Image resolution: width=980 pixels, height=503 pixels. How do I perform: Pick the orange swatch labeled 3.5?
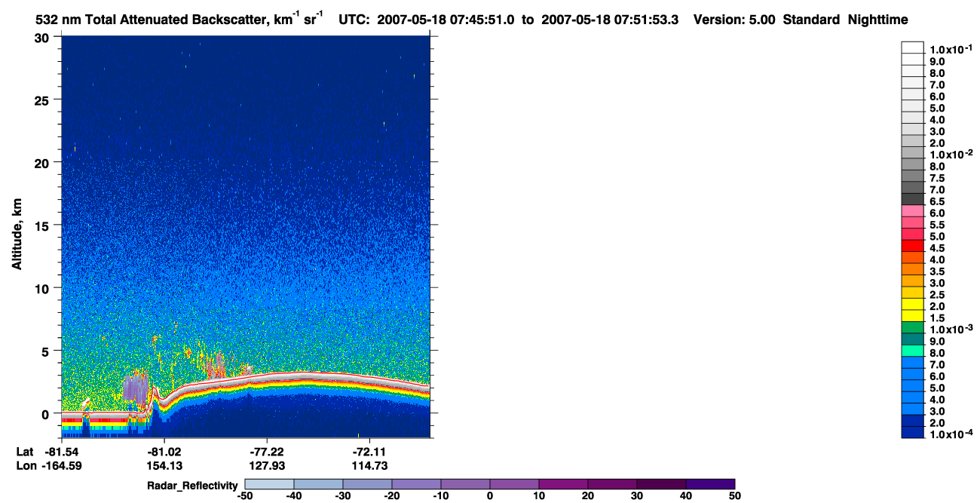click(913, 269)
